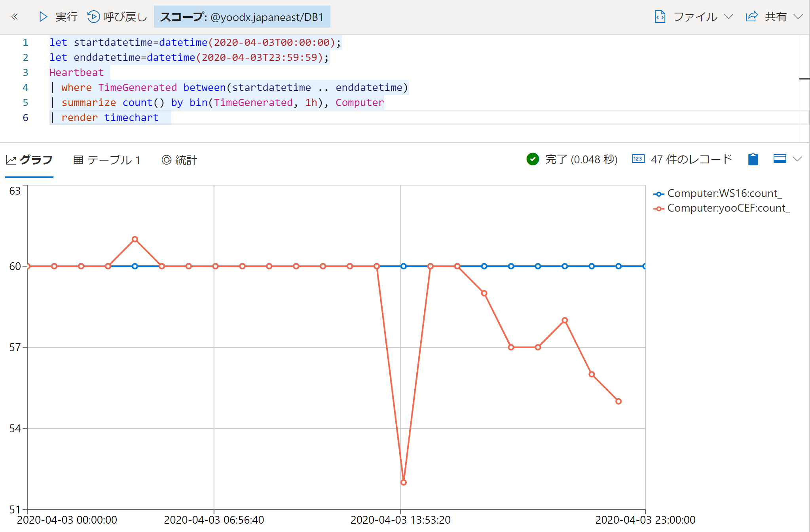Click the 共有 share icon
Screen dimensions: 810x532
click(751, 17)
